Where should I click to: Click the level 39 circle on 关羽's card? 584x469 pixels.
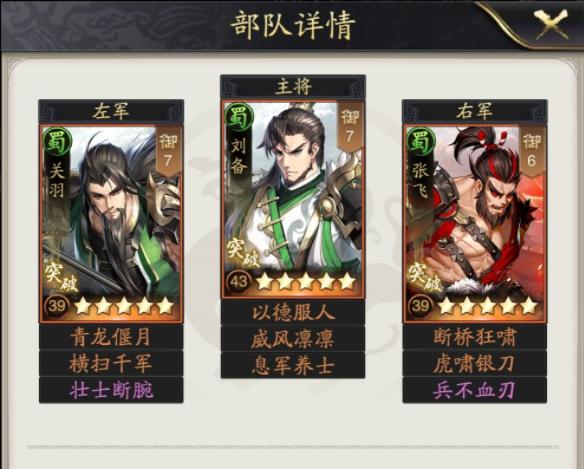click(57, 306)
